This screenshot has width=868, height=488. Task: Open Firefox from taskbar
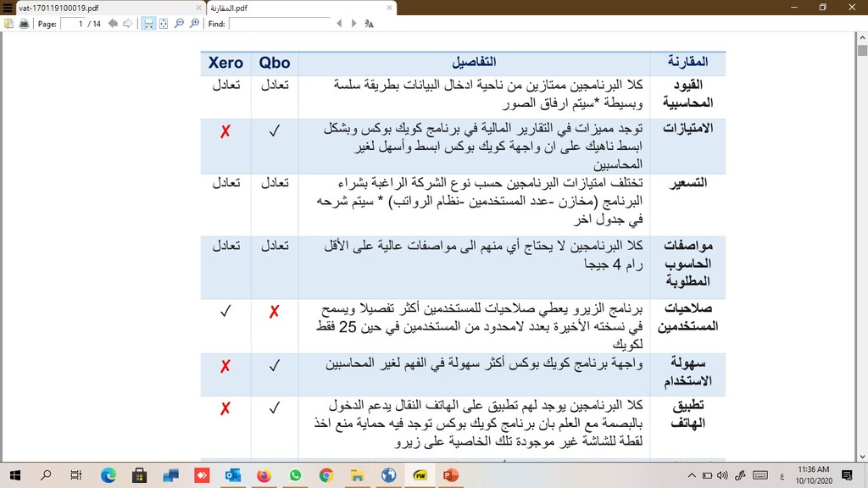[264, 475]
